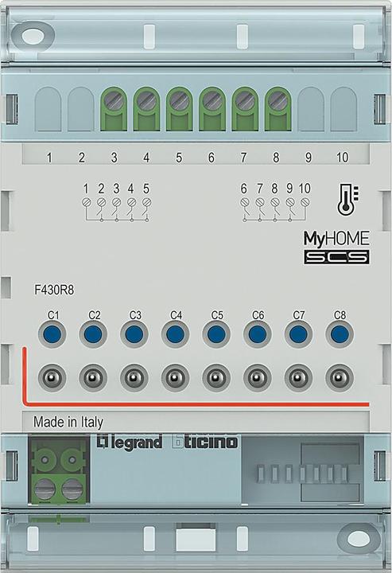This screenshot has width=392, height=573.
Task: Push the blue C1 button
Action: tap(52, 333)
